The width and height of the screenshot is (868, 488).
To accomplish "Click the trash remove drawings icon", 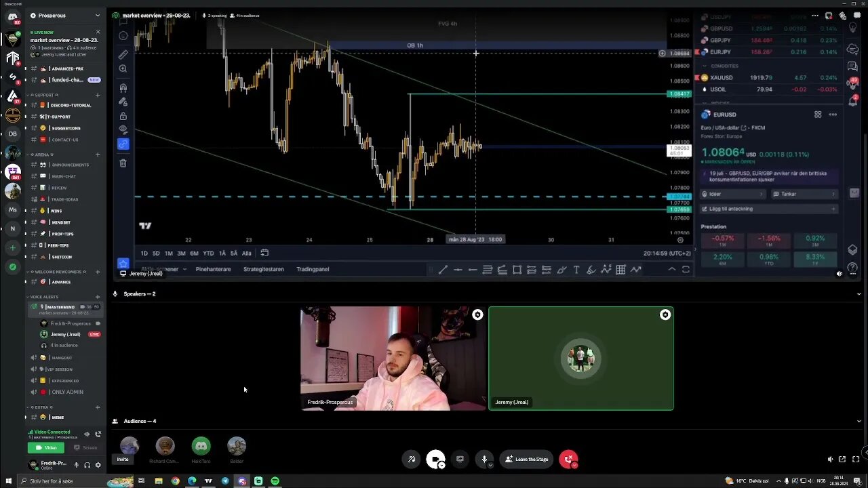I will pos(123,163).
